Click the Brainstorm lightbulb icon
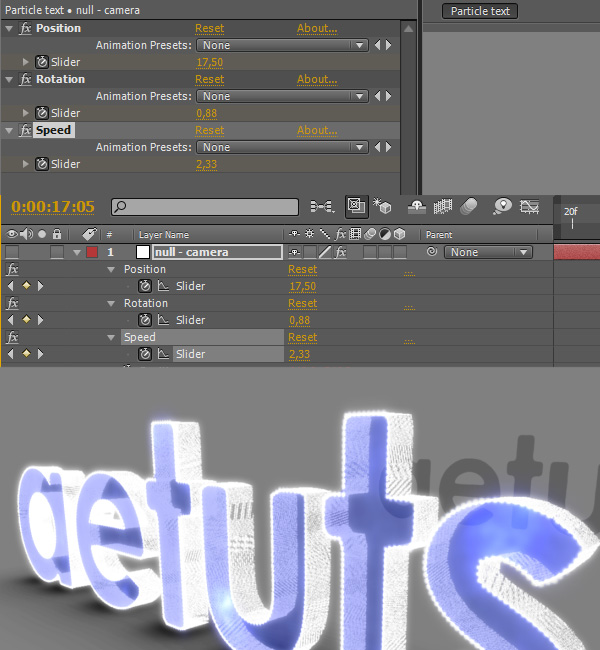 [502, 206]
